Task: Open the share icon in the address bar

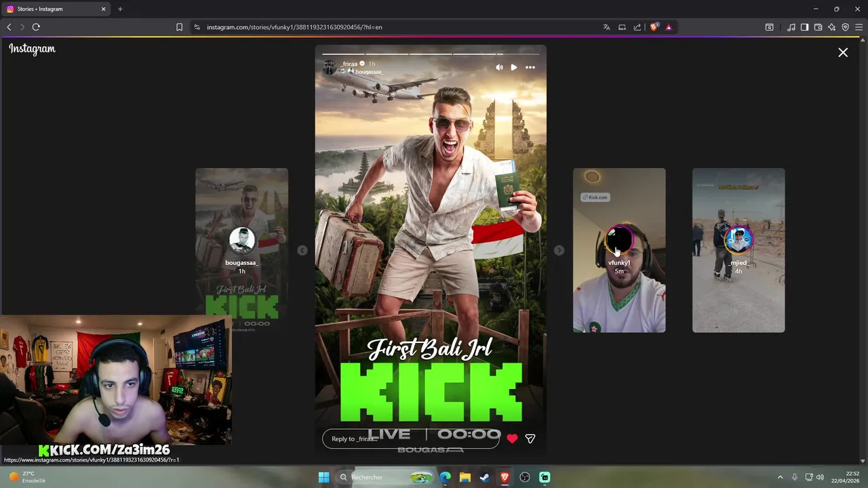Action: pos(637,27)
